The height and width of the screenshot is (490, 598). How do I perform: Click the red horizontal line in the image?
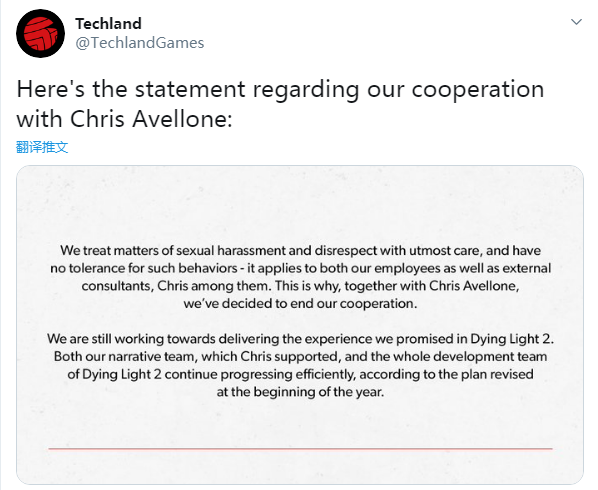301,449
